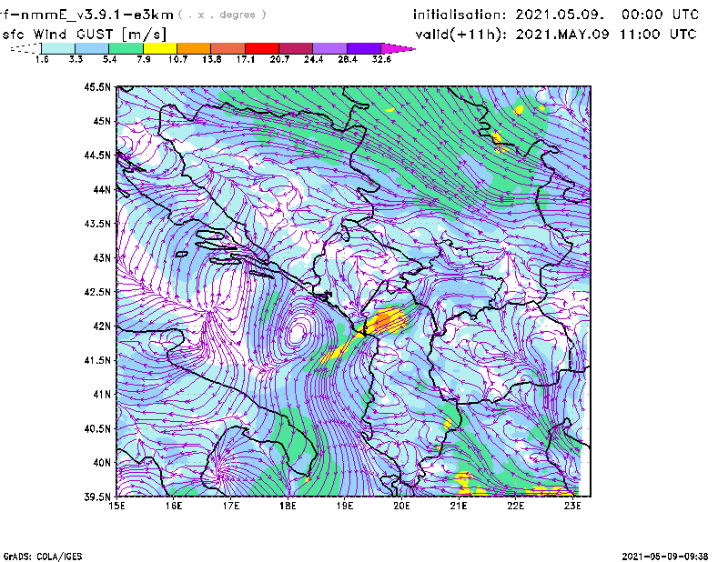Image resolution: width=728 pixels, height=562 pixels.
Task: Click the '22E' longitude label
Action: click(516, 506)
